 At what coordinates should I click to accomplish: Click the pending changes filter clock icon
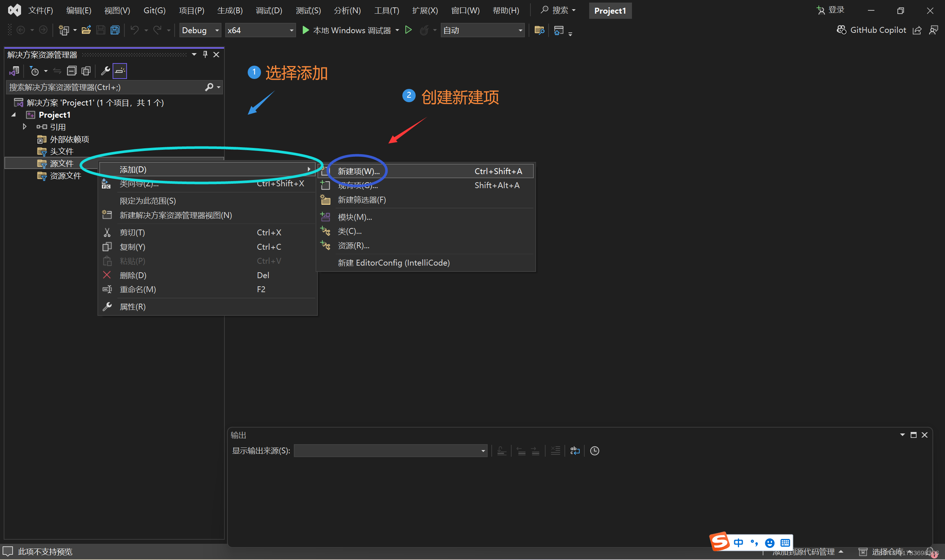(34, 70)
